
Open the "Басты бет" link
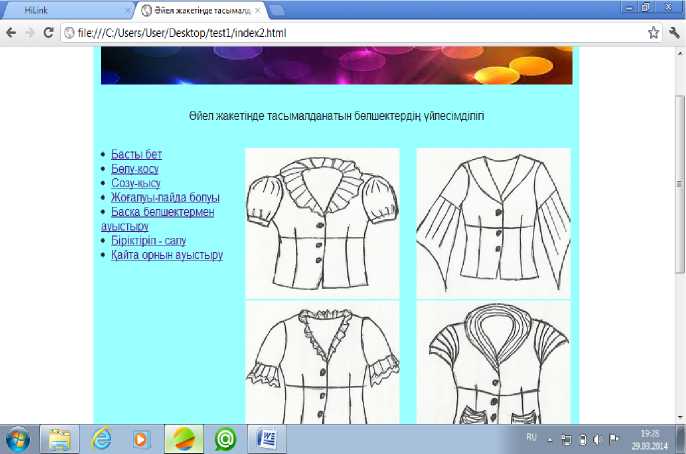click(x=136, y=154)
